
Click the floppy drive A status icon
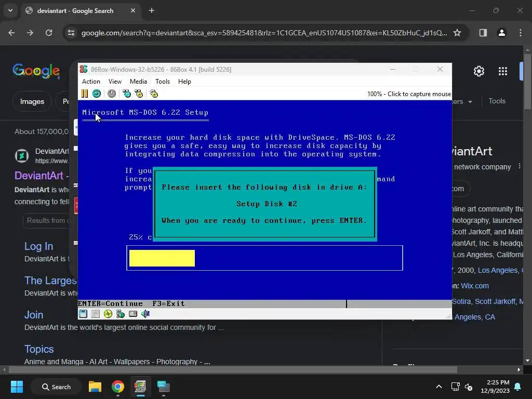coord(83,314)
